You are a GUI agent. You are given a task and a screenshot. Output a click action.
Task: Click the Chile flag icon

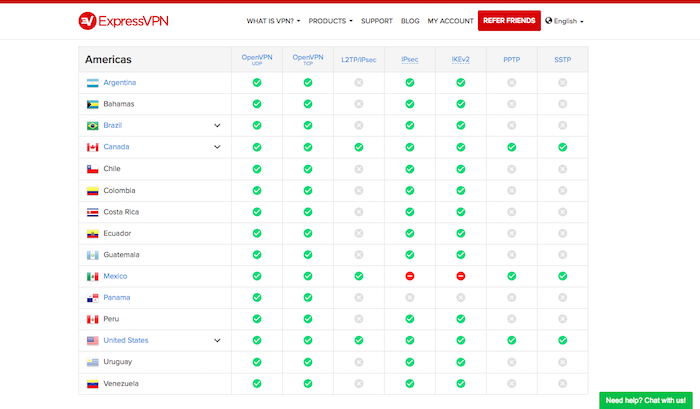pyautogui.click(x=92, y=169)
